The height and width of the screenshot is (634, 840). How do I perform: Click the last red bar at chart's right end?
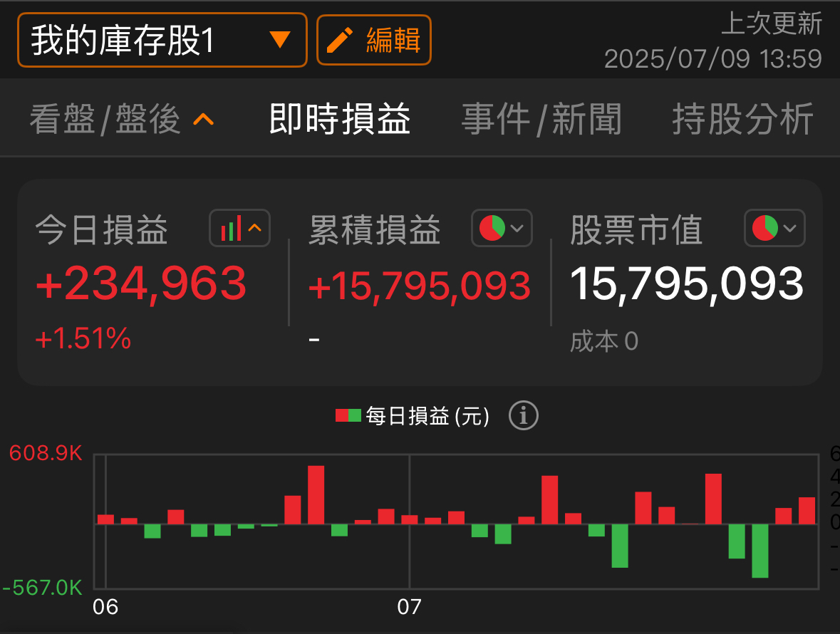(x=807, y=511)
